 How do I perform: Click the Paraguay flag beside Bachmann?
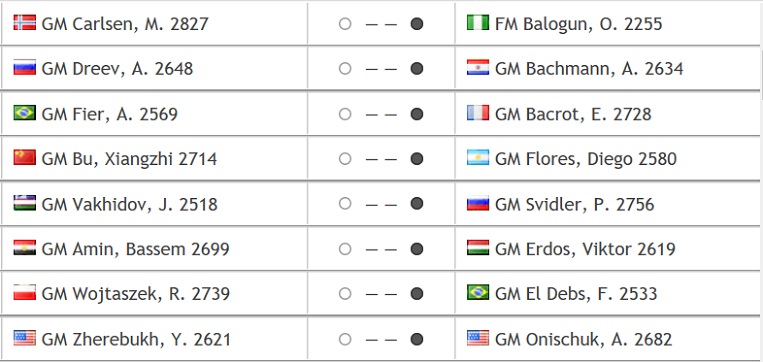coord(478,68)
